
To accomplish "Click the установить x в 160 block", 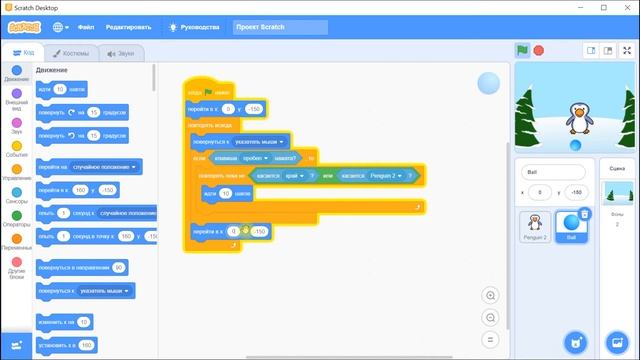I will (x=67, y=345).
